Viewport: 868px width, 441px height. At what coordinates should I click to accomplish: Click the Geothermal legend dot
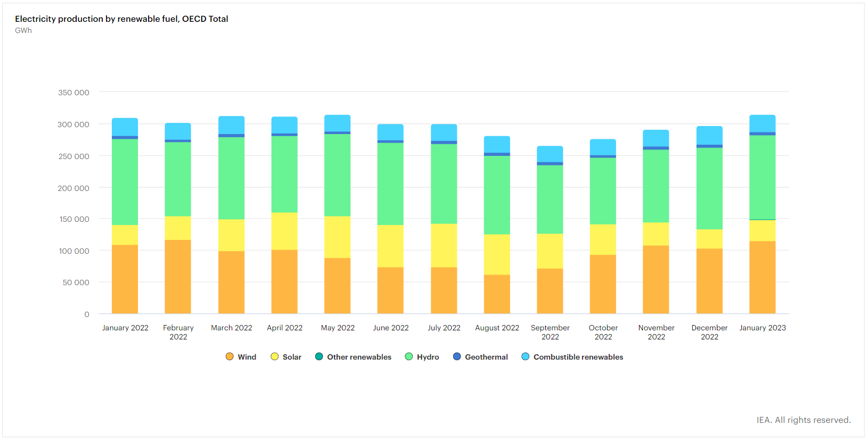(457, 357)
